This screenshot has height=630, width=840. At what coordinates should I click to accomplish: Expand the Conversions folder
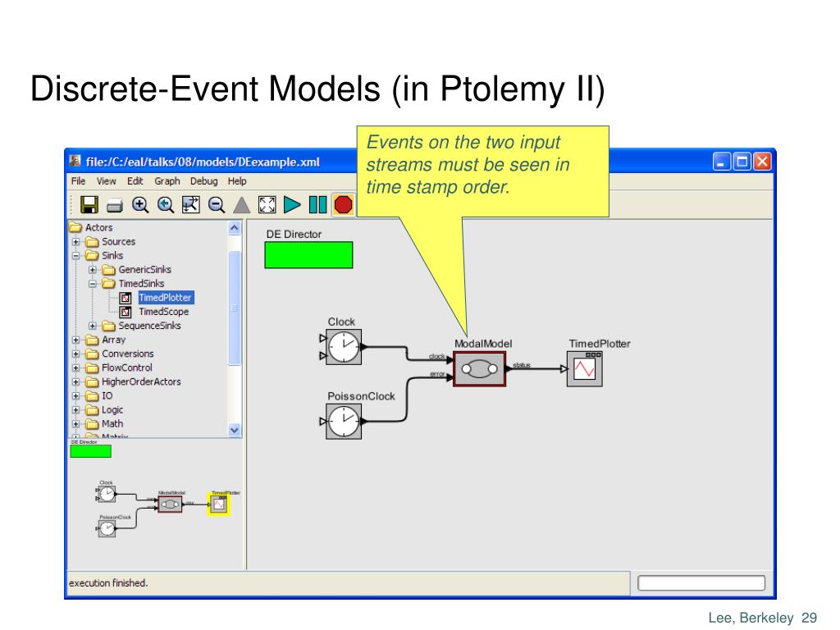[x=76, y=354]
